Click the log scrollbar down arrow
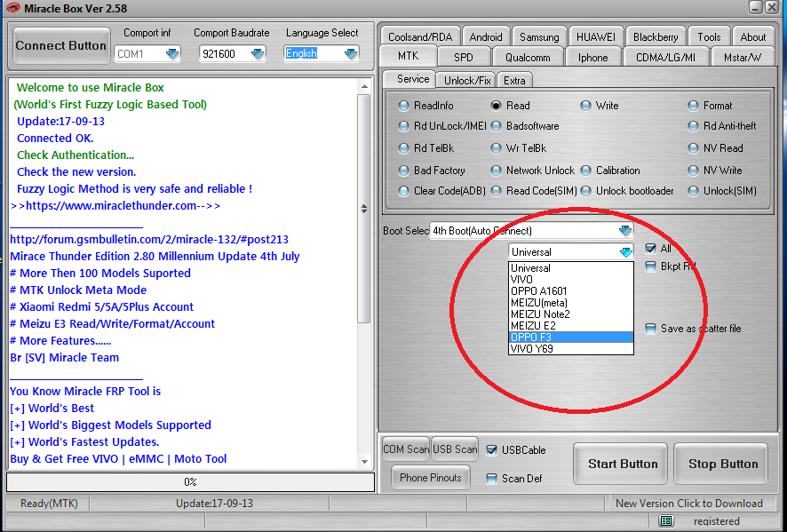 [x=364, y=462]
